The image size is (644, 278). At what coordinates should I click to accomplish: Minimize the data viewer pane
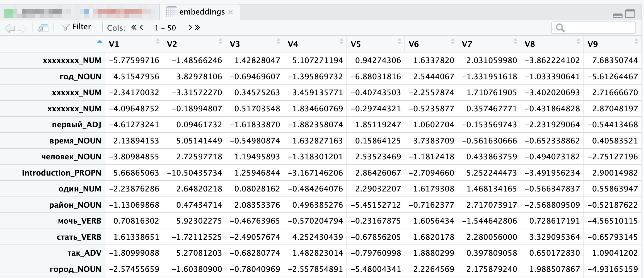pos(618,15)
